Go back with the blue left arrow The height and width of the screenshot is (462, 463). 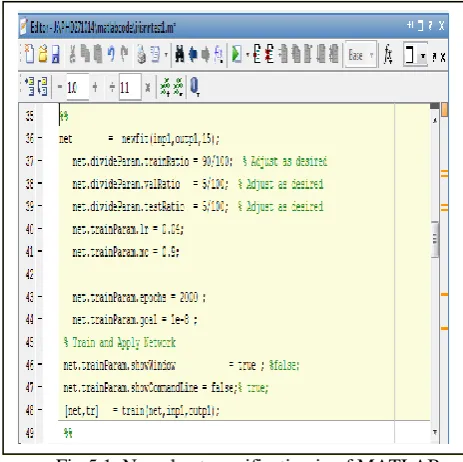[193, 54]
